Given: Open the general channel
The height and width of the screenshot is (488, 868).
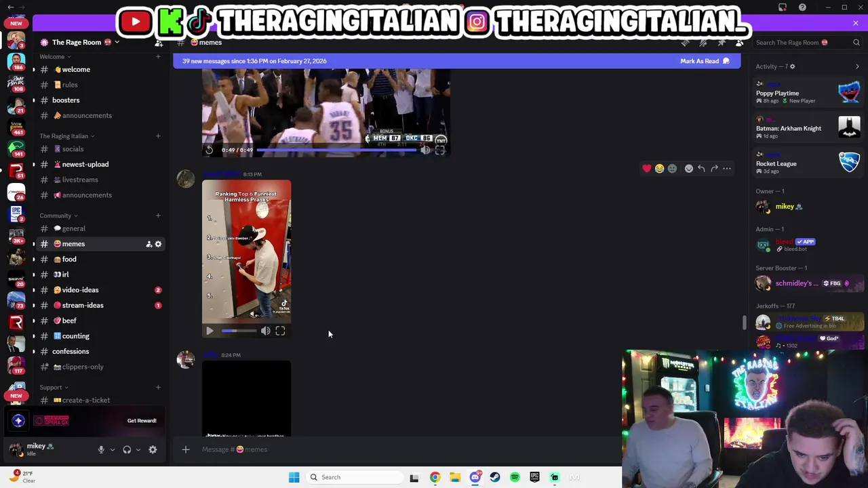Looking at the screenshot, I should pos(100,228).
